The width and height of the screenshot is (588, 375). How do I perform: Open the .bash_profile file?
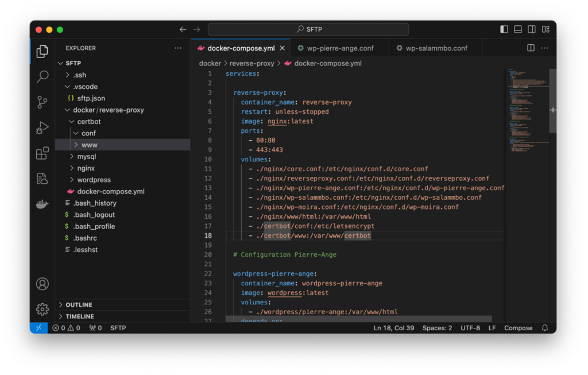coord(123,226)
